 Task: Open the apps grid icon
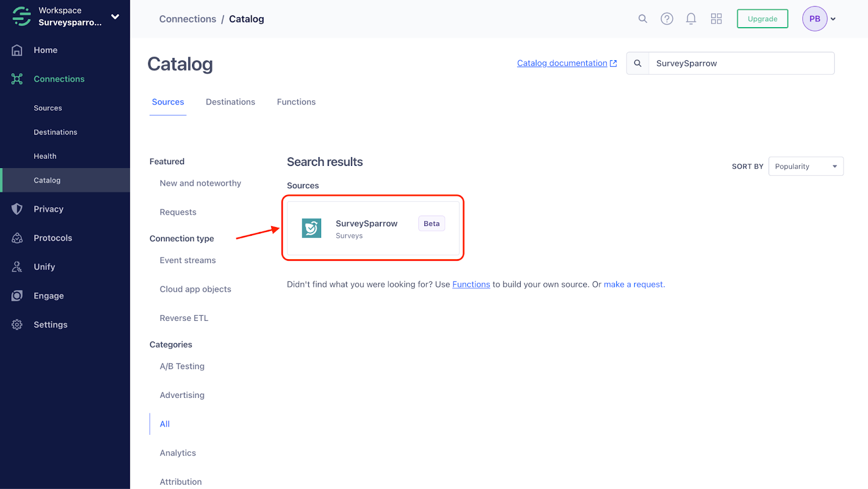[716, 19]
